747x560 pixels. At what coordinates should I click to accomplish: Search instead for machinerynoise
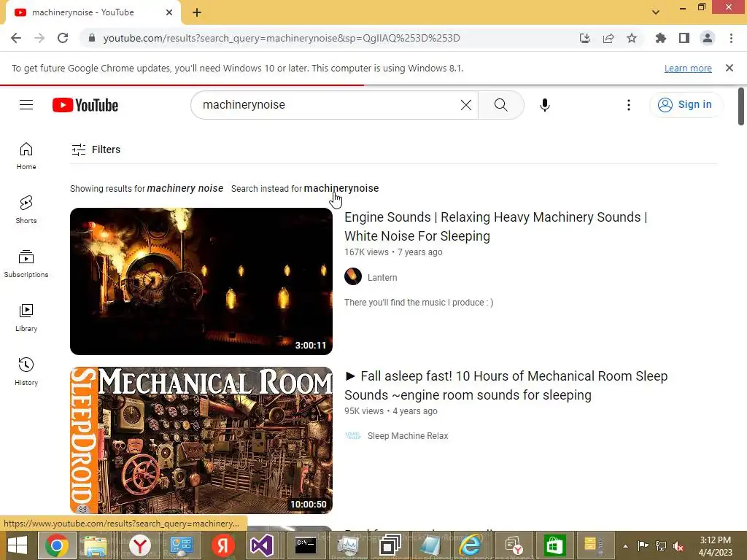tap(341, 188)
